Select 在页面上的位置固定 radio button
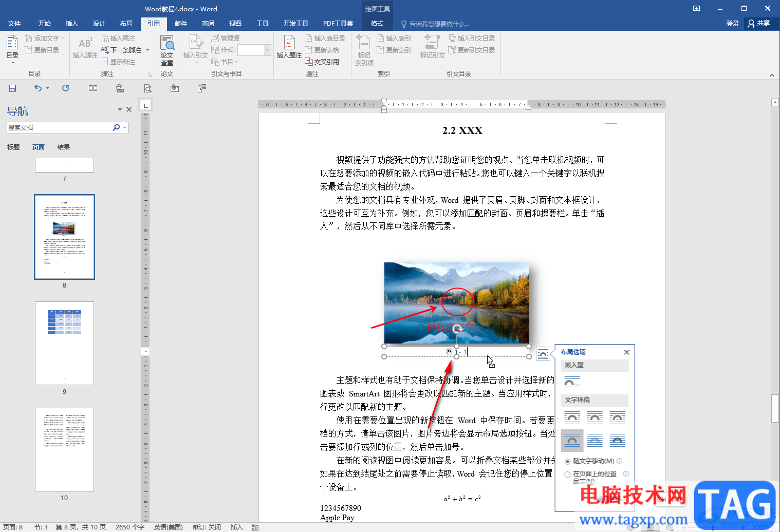The height and width of the screenshot is (532, 780). click(568, 474)
